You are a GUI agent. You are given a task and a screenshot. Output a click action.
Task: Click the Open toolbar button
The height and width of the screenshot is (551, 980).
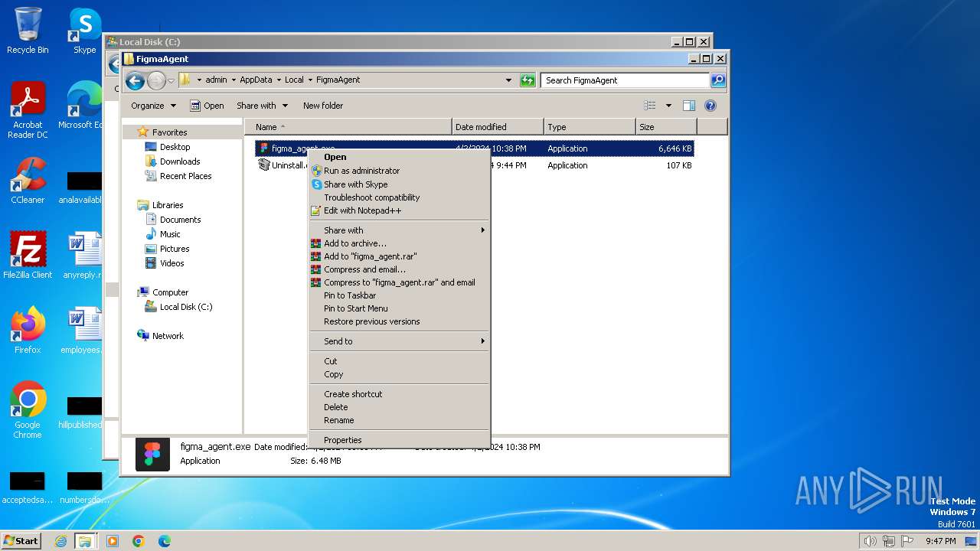[207, 106]
